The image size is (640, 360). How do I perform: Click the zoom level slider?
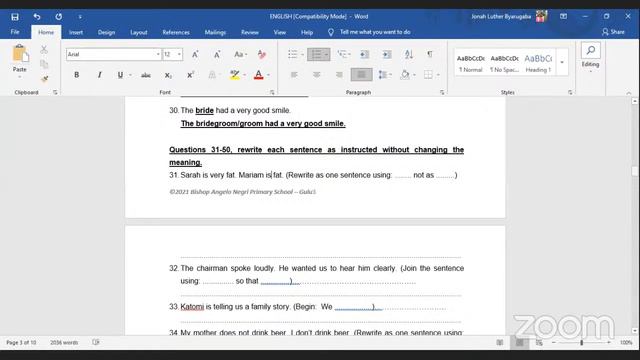[x=581, y=343]
